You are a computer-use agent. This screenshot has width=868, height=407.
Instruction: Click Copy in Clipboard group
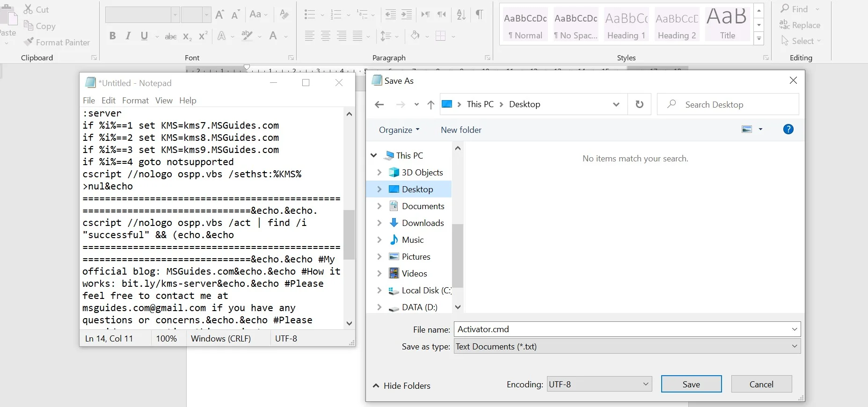(40, 26)
